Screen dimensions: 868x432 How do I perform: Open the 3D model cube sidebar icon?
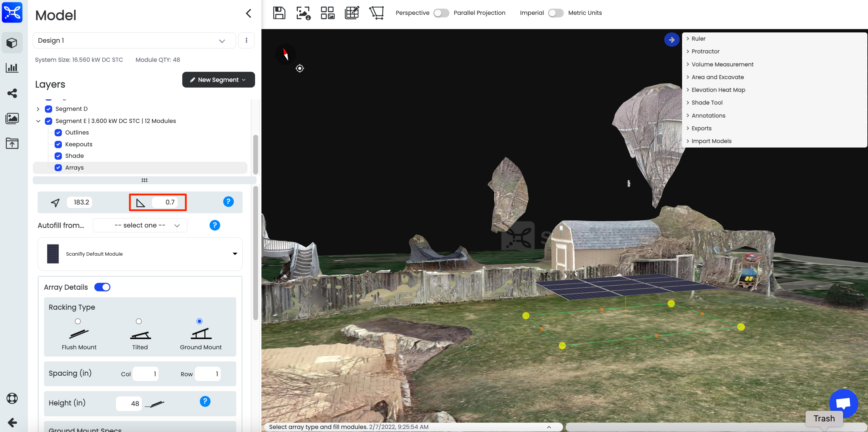(12, 43)
